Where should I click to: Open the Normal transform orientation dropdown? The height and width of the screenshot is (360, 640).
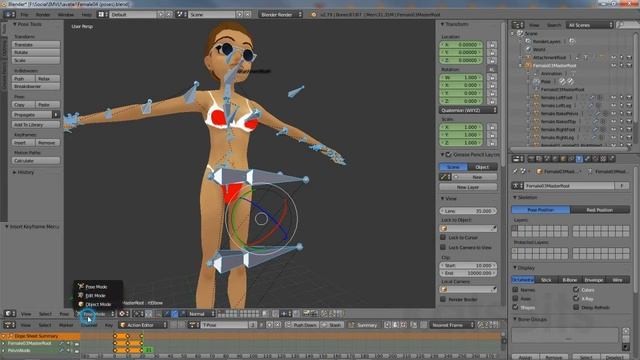pyautogui.click(x=201, y=314)
